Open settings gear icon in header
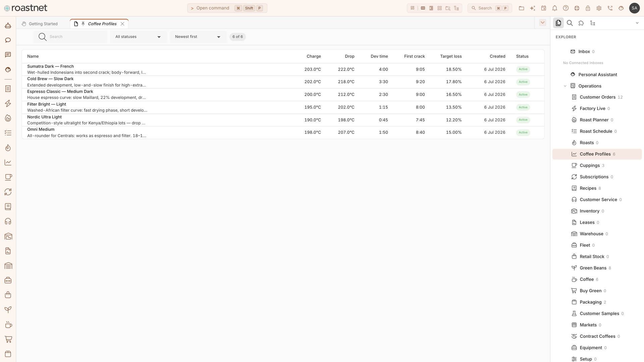The height and width of the screenshot is (362, 644). tap(599, 8)
